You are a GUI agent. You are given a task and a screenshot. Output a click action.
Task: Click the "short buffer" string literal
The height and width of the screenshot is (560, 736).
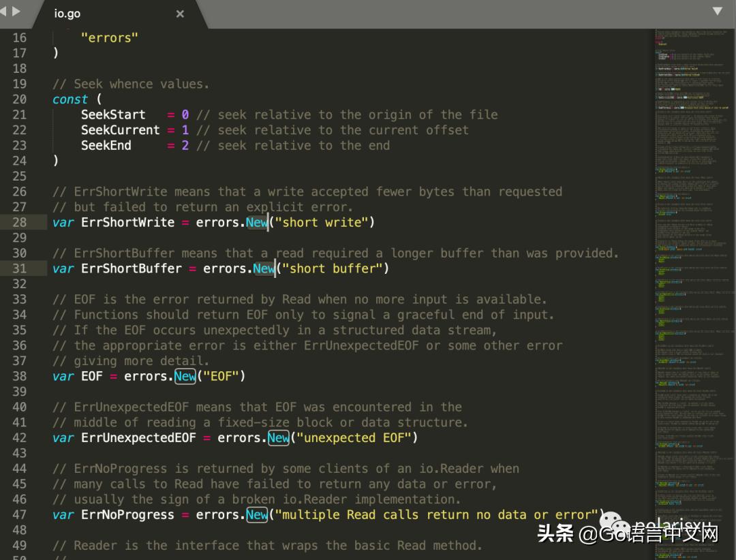[333, 268]
